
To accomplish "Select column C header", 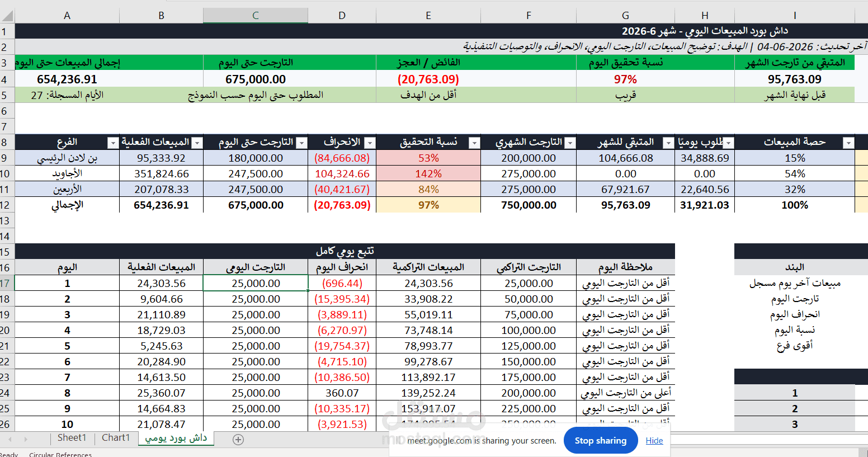I will coord(256,16).
